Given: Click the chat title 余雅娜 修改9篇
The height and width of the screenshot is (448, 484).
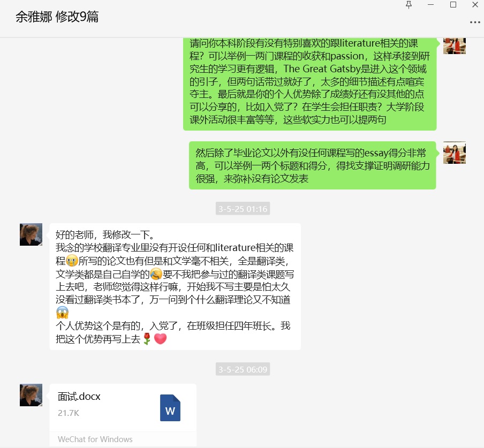Looking at the screenshot, I should coord(57,17).
